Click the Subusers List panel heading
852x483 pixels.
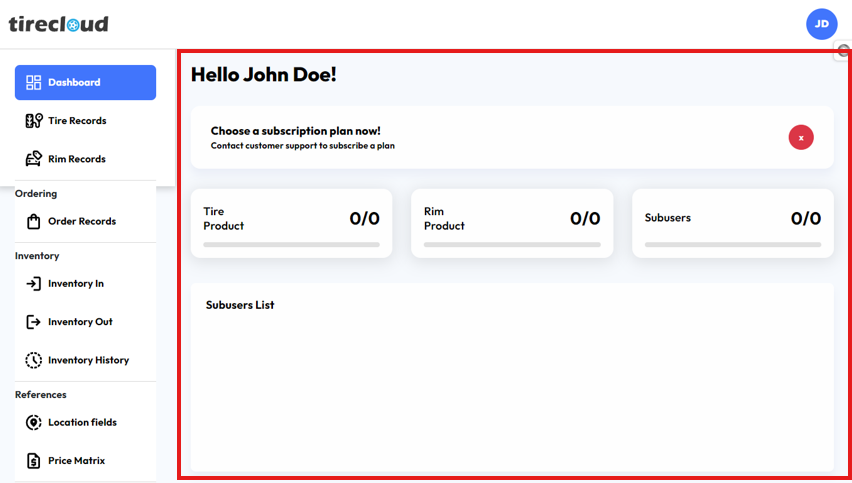(x=240, y=305)
